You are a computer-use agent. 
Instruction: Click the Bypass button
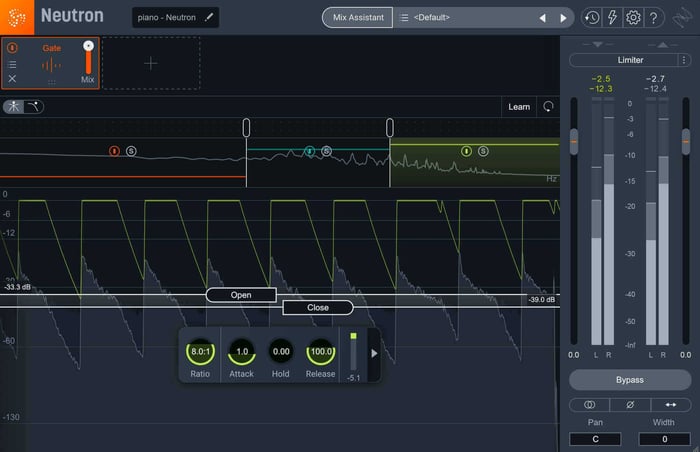coord(630,380)
